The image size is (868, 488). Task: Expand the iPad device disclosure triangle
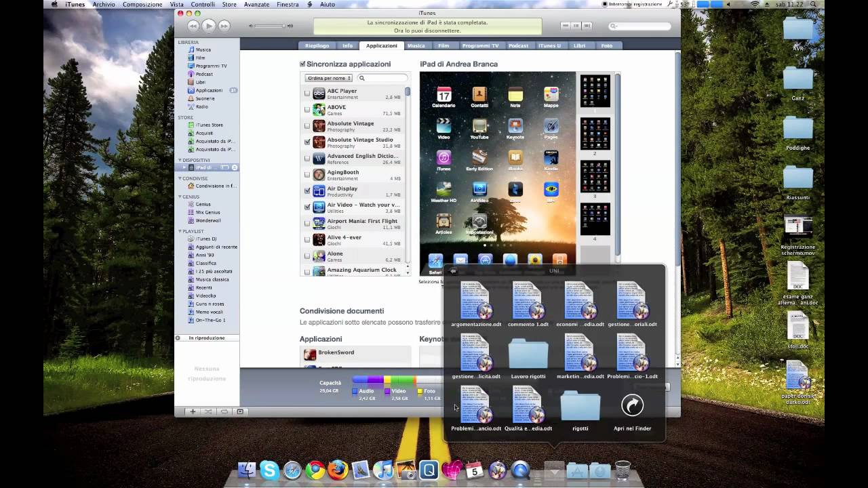(184, 167)
